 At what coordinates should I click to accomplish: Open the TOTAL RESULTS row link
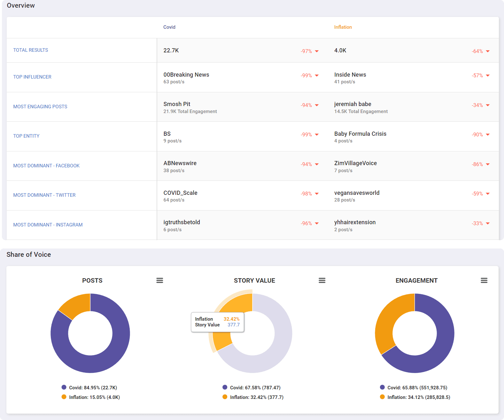click(x=31, y=50)
